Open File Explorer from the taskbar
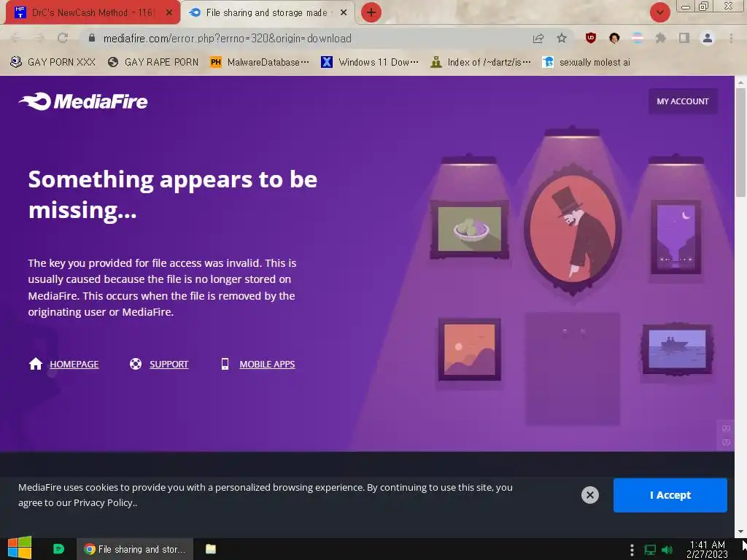 tap(211, 549)
